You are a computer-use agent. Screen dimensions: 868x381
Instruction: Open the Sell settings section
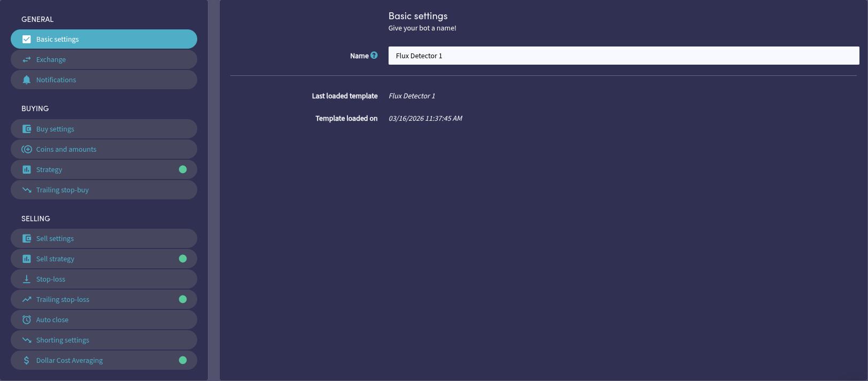pos(104,238)
